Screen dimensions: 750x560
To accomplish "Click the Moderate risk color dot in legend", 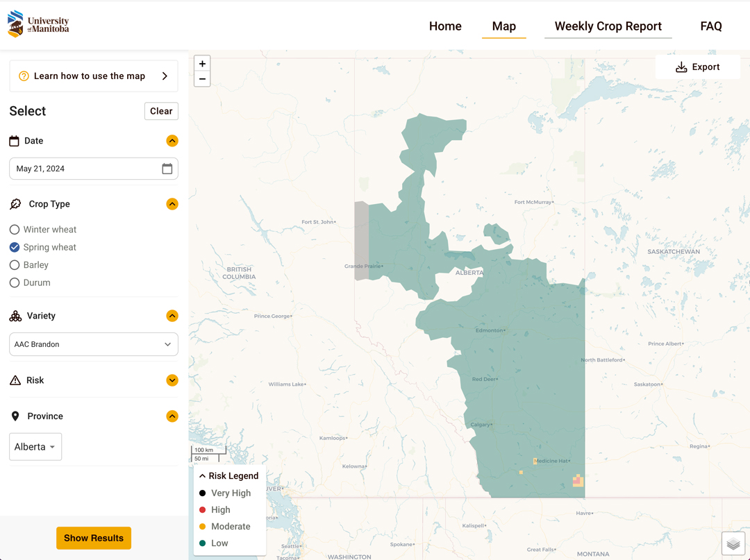I will coord(201,526).
